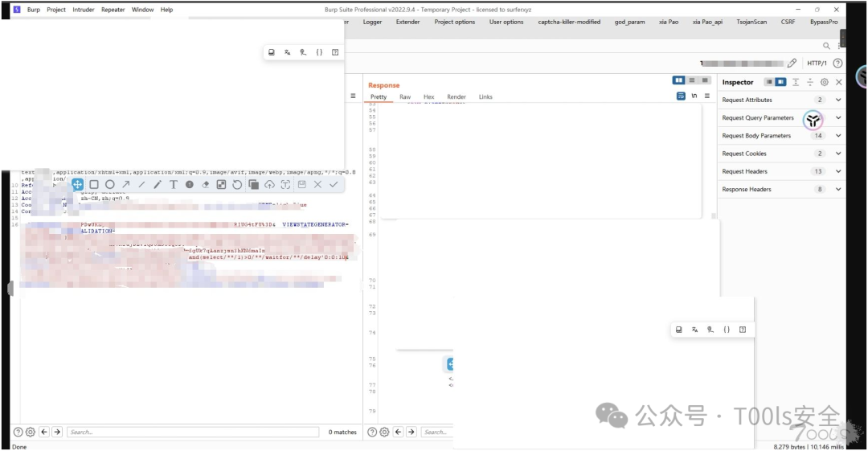The image size is (868, 451).
Task: Click collapse all sections icon in Inspector
Action: (x=810, y=82)
